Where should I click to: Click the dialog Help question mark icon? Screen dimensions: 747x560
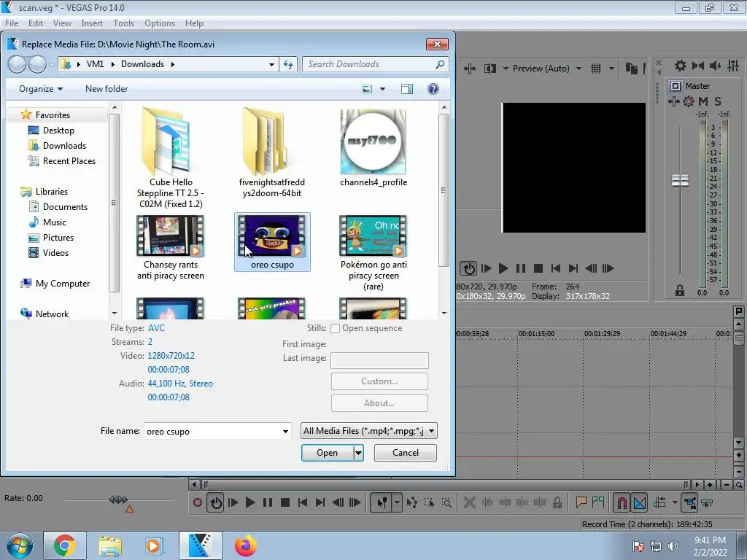pos(433,89)
